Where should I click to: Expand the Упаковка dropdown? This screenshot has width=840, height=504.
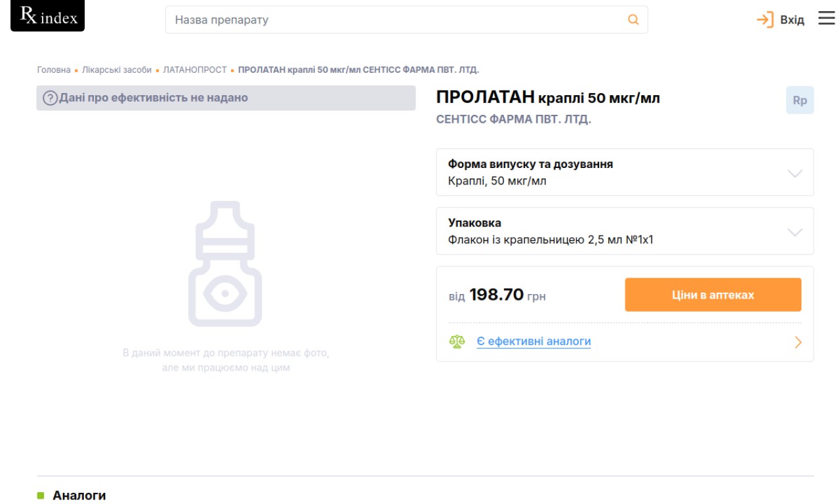(794, 232)
